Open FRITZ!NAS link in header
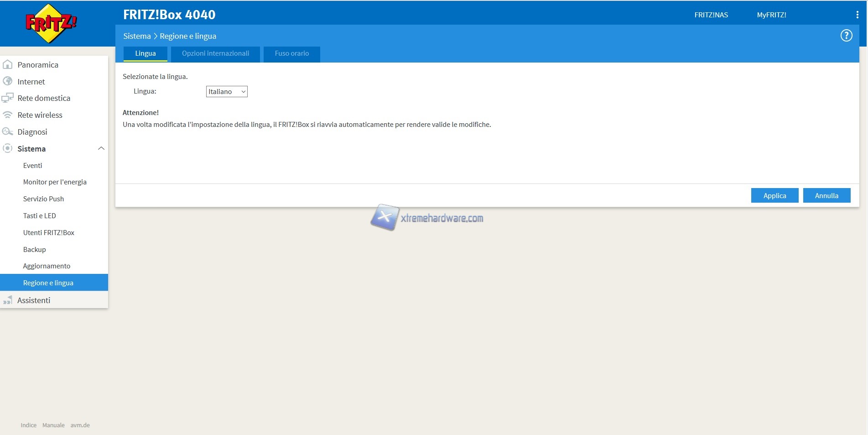868x435 pixels. (711, 15)
